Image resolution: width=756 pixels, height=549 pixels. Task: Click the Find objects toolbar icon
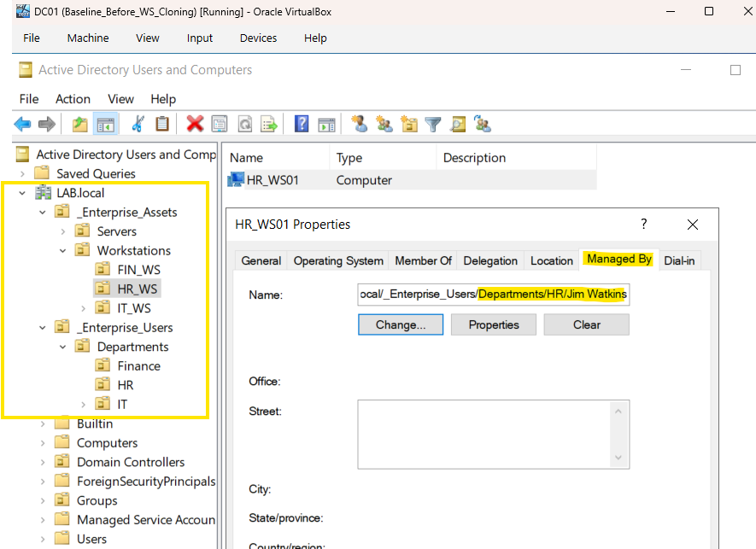(458, 125)
